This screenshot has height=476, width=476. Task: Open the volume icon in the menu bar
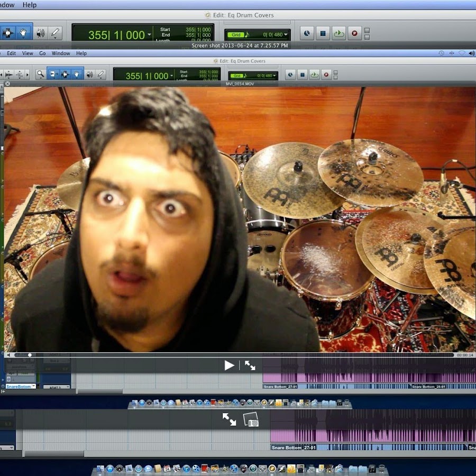[x=471, y=53]
